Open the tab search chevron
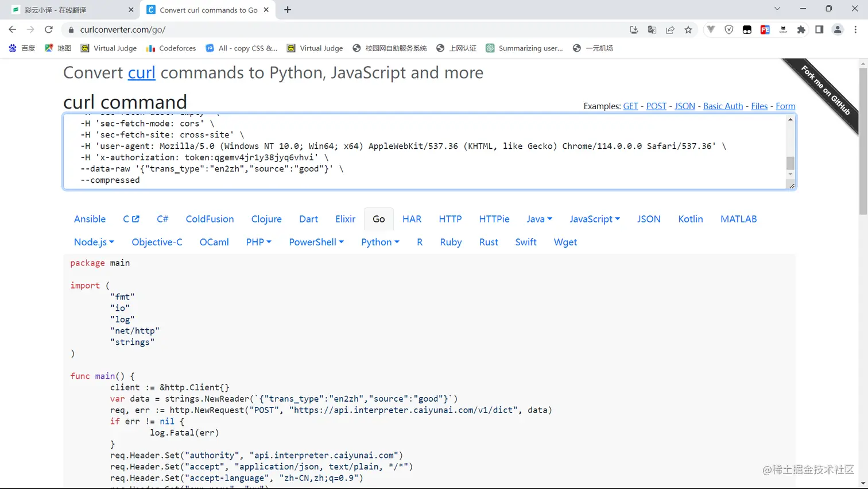868x489 pixels. coord(777,9)
